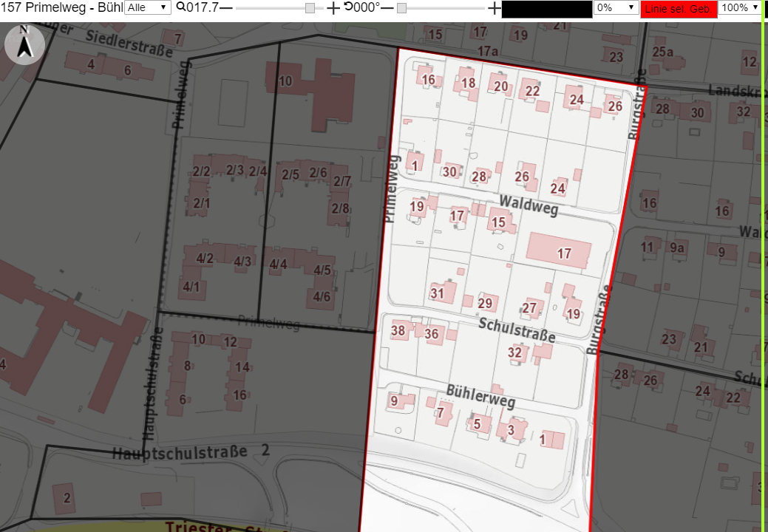Image resolution: width=768 pixels, height=532 pixels.
Task: Click the red Linie sel. Geb. button
Action: (679, 9)
